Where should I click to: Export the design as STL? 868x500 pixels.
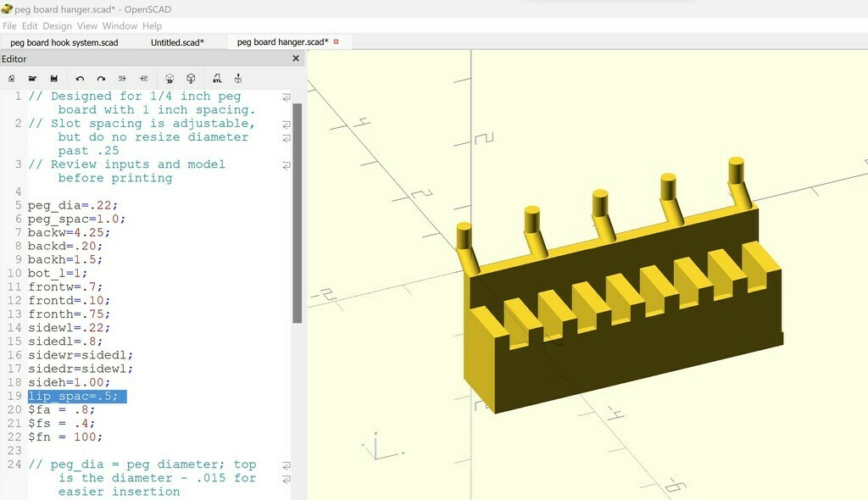pyautogui.click(x=217, y=78)
